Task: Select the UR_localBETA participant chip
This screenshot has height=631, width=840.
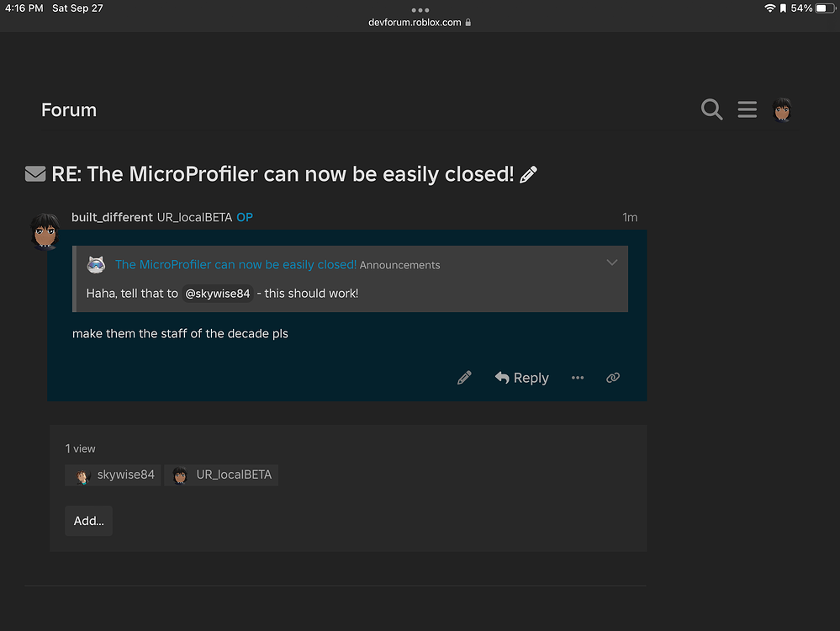Action: coord(221,475)
